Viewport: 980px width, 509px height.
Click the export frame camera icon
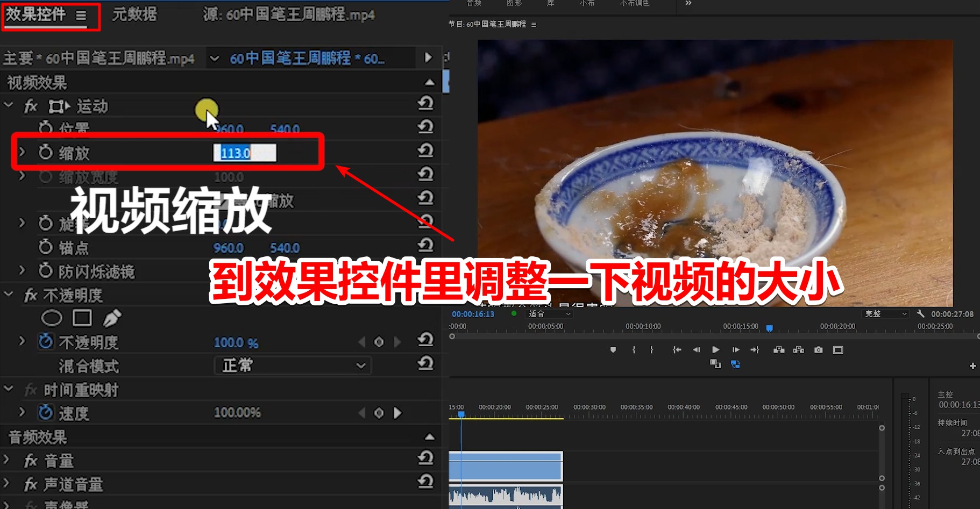pyautogui.click(x=818, y=350)
